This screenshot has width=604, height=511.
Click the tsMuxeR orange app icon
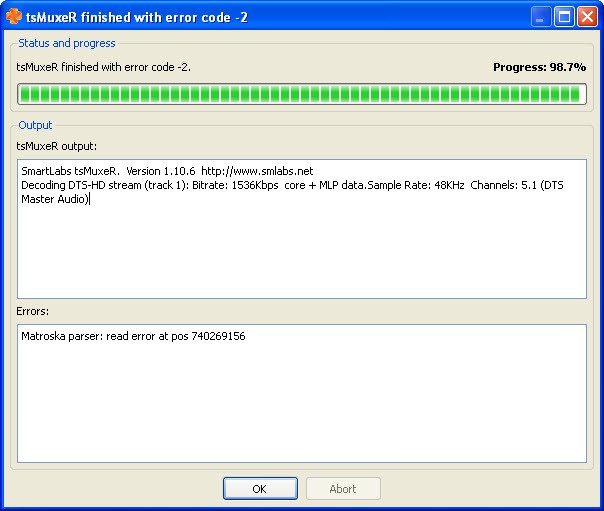coord(14,16)
